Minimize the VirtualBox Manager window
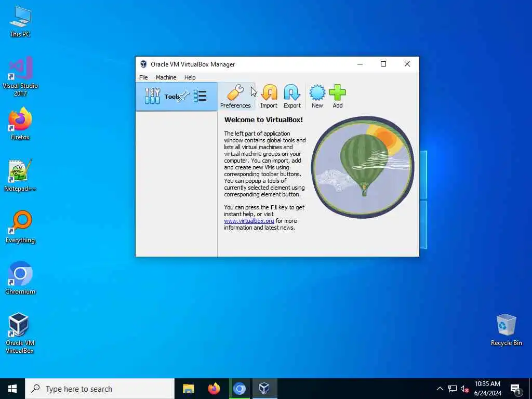The width and height of the screenshot is (532, 399). [x=360, y=64]
